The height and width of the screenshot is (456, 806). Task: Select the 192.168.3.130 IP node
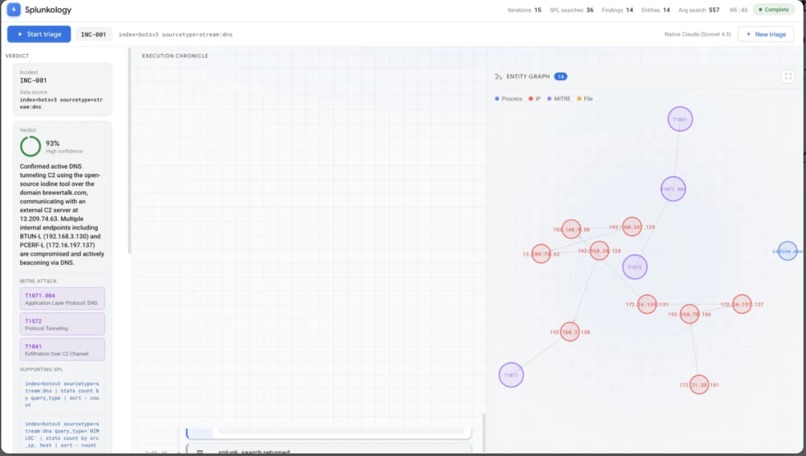[x=570, y=332]
